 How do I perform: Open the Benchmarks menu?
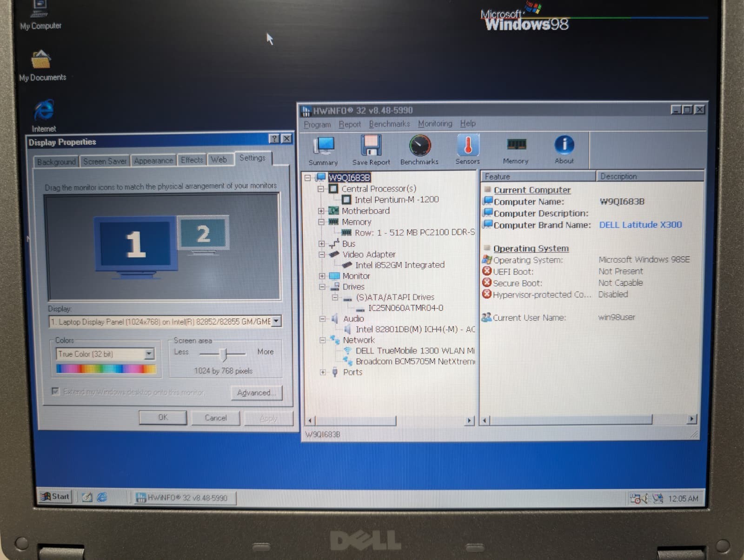click(x=389, y=124)
